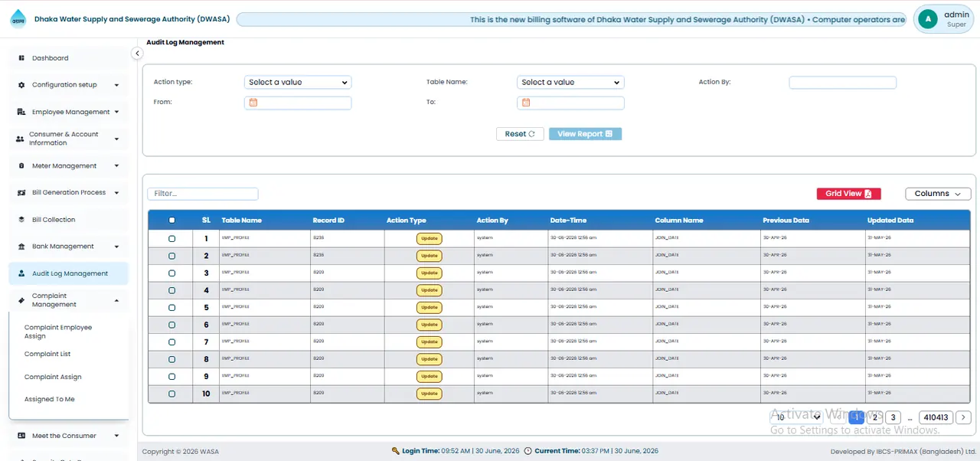The image size is (980, 461).
Task: Click the DWASA logo at top left
Action: 18,19
